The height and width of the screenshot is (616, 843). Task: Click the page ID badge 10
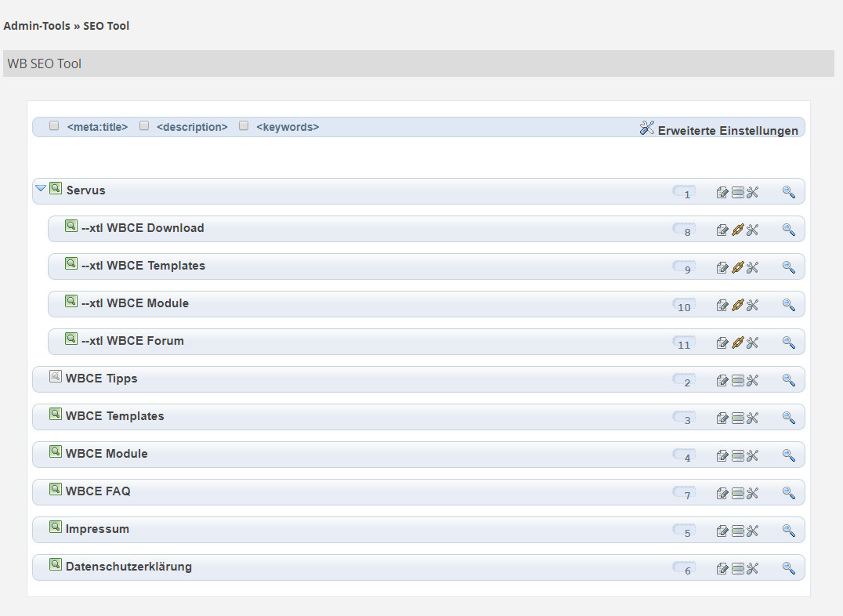pyautogui.click(x=684, y=305)
